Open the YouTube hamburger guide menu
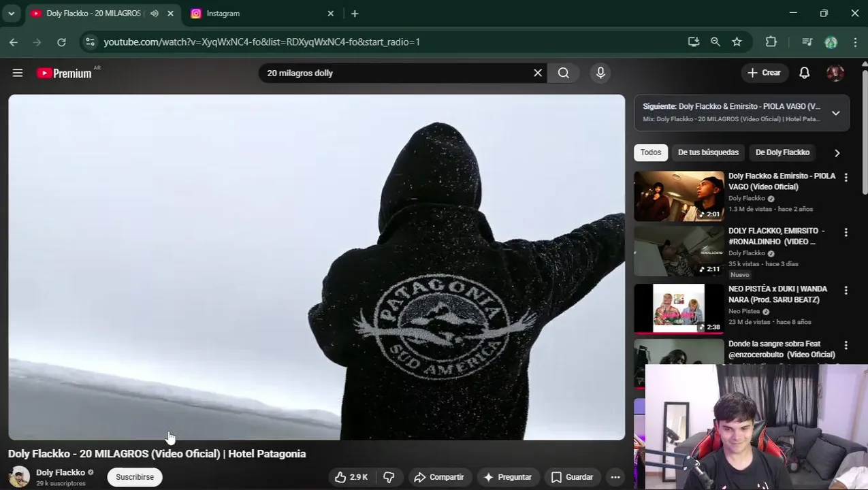The width and height of the screenshot is (868, 490). point(18,73)
